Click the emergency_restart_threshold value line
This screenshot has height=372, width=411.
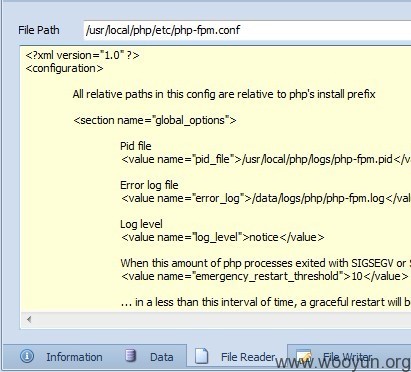[265, 276]
